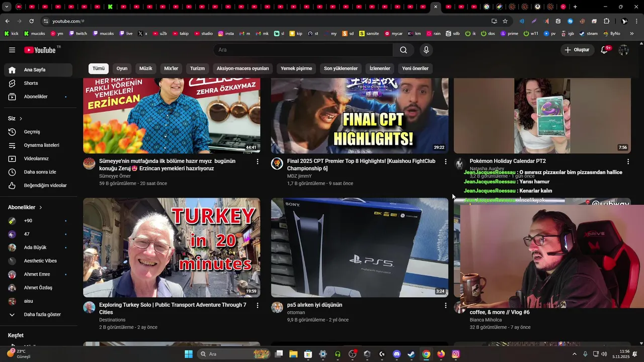Open the MDZ jimmY channel avatar
Viewport: 644px width, 362px height.
pos(277,163)
